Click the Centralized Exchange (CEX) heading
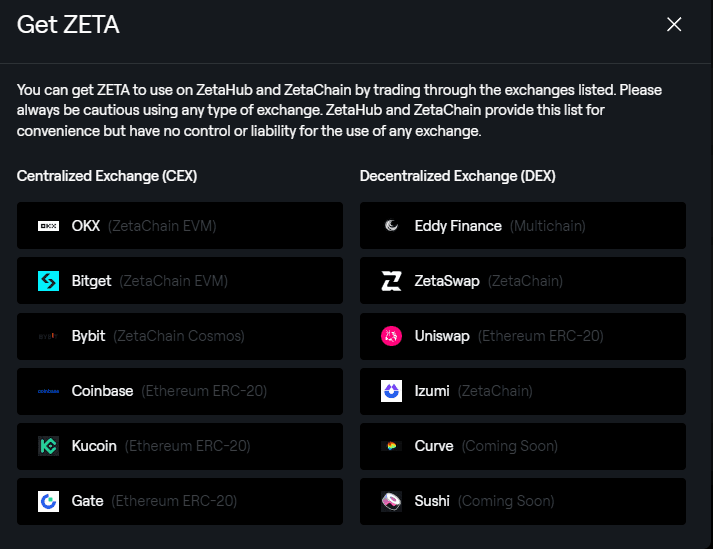 point(107,176)
